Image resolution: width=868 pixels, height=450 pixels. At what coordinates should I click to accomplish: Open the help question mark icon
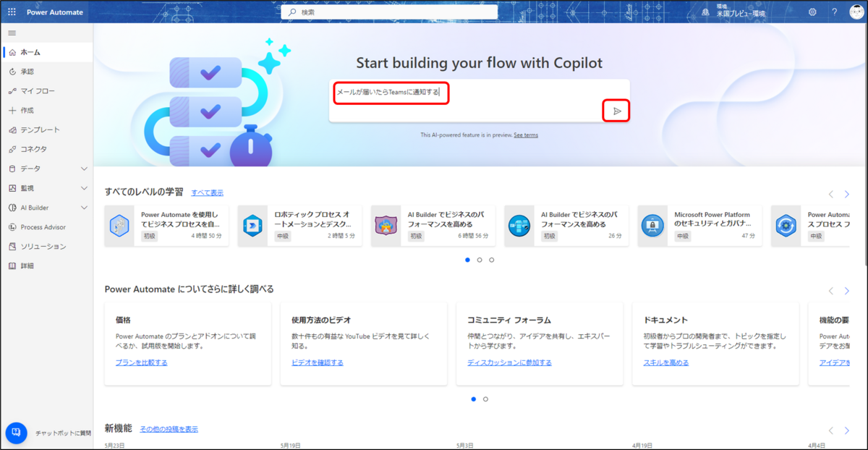pyautogui.click(x=834, y=12)
